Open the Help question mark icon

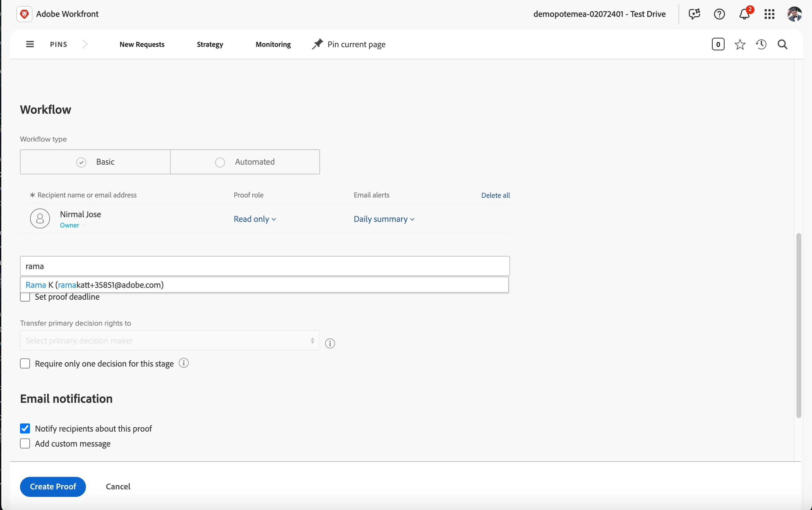719,14
